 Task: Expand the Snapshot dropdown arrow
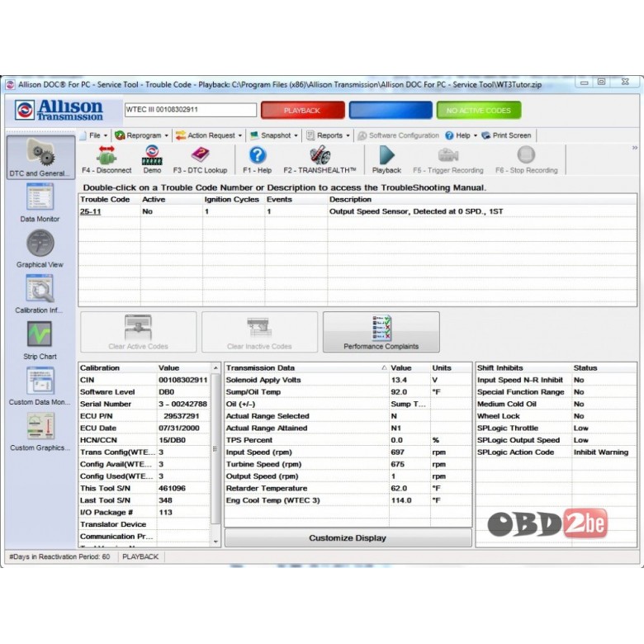click(296, 135)
